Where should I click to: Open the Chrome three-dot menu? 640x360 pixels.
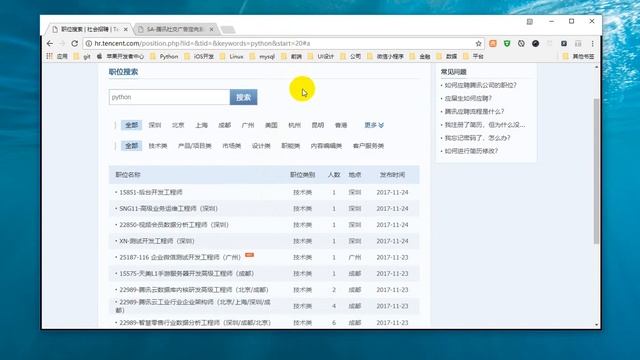tap(592, 43)
